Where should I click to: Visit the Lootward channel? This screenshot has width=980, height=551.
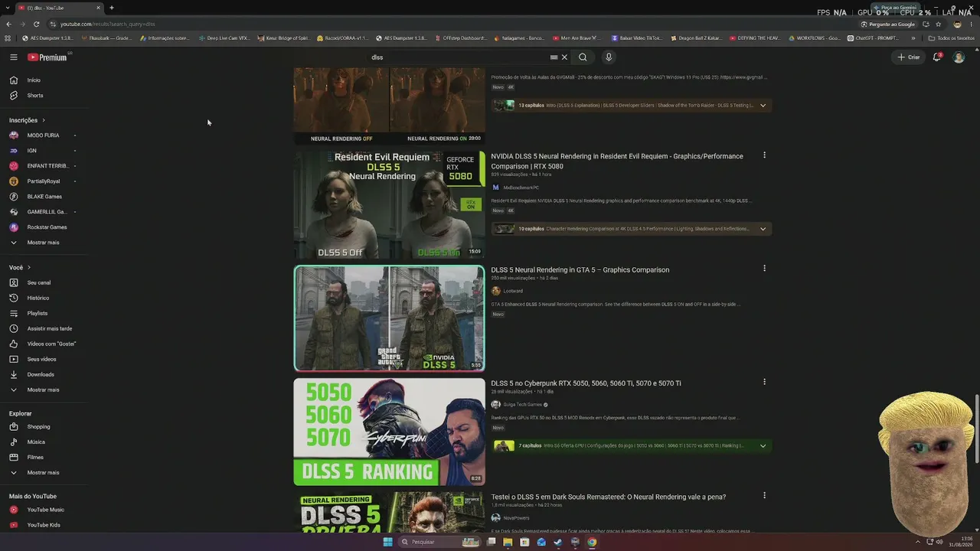click(x=513, y=291)
